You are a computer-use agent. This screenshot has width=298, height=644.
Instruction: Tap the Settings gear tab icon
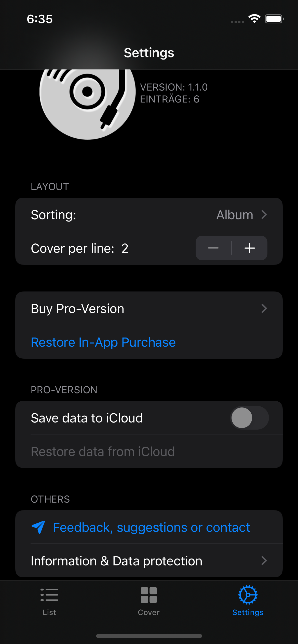coord(248,595)
